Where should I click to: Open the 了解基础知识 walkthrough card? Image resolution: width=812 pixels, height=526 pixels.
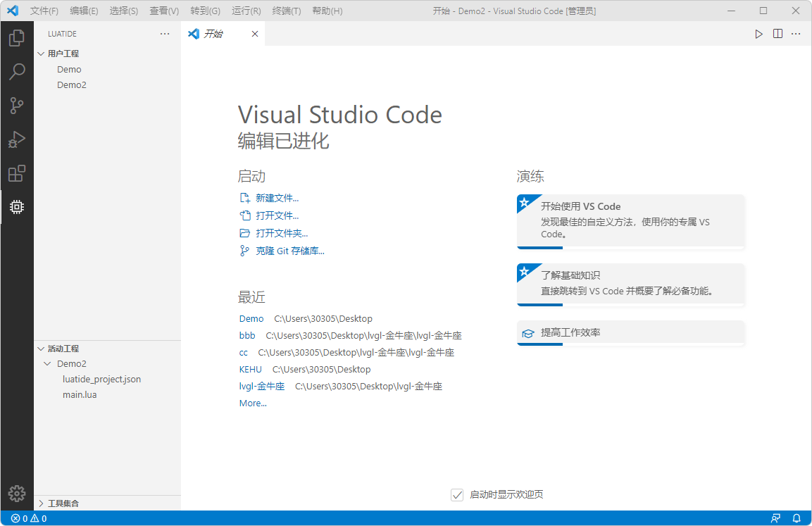coord(631,284)
